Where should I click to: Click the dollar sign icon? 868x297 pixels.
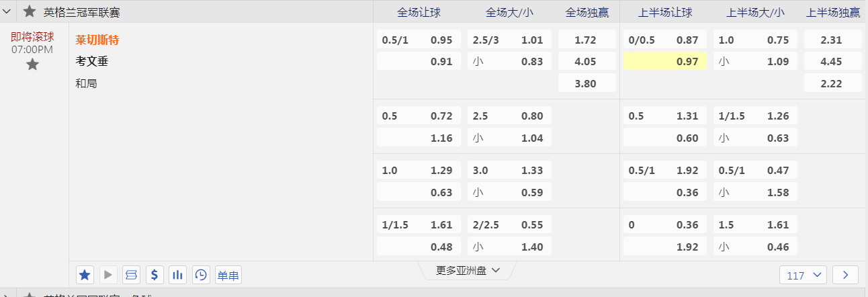(x=155, y=274)
